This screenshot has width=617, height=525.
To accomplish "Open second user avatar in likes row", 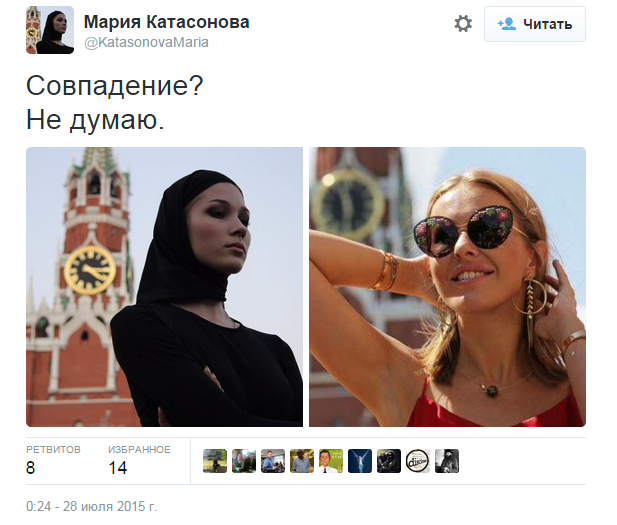I will (244, 461).
